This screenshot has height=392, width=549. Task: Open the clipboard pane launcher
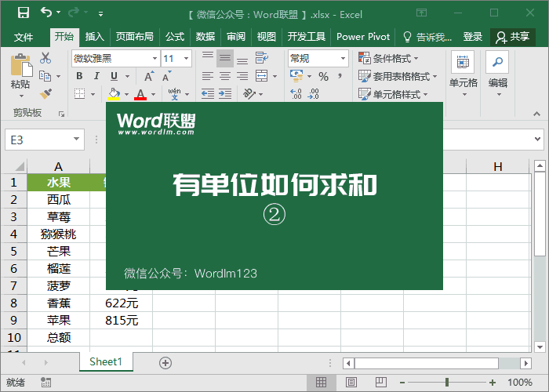62,114
